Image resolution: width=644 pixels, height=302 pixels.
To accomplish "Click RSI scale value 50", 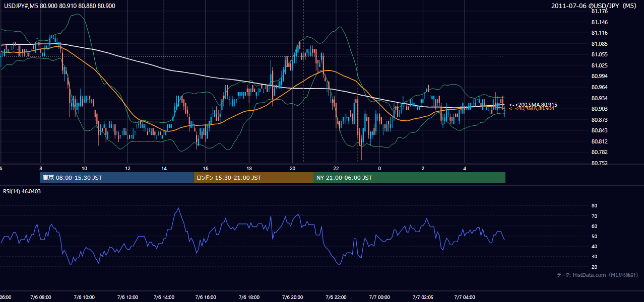I will [594, 236].
